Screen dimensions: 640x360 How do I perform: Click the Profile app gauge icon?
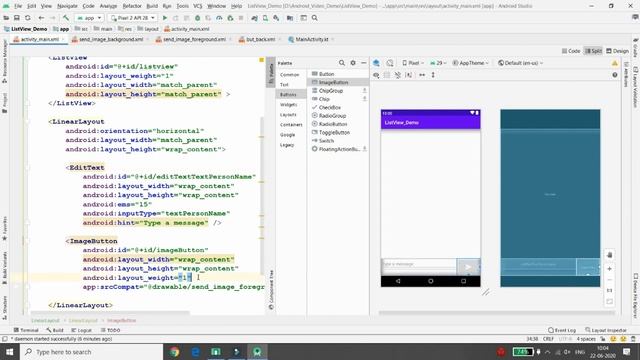tap(219, 18)
